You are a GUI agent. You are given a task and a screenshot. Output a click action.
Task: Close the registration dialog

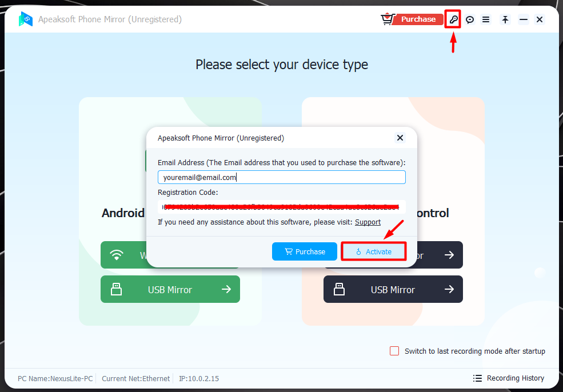400,138
